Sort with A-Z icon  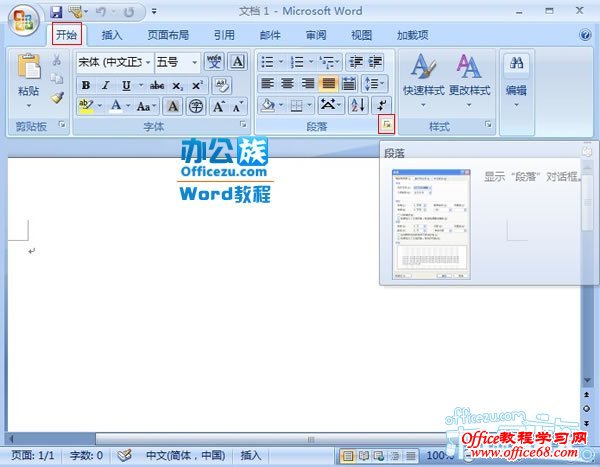(x=358, y=105)
